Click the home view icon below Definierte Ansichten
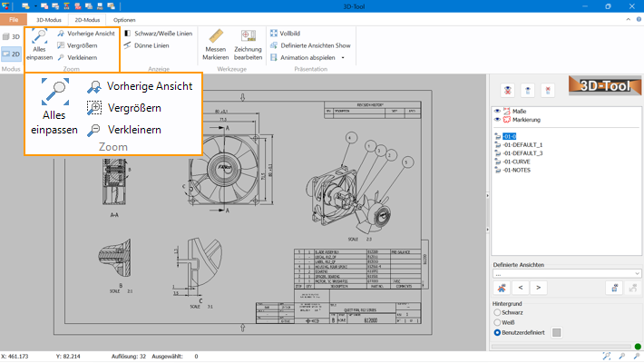Viewport: 644px width, 363px height. 501,288
